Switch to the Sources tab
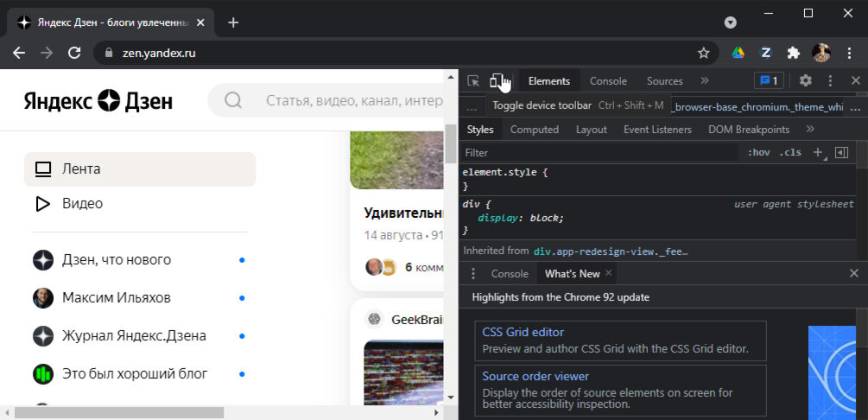Viewport: 868px width, 420px height. point(664,81)
